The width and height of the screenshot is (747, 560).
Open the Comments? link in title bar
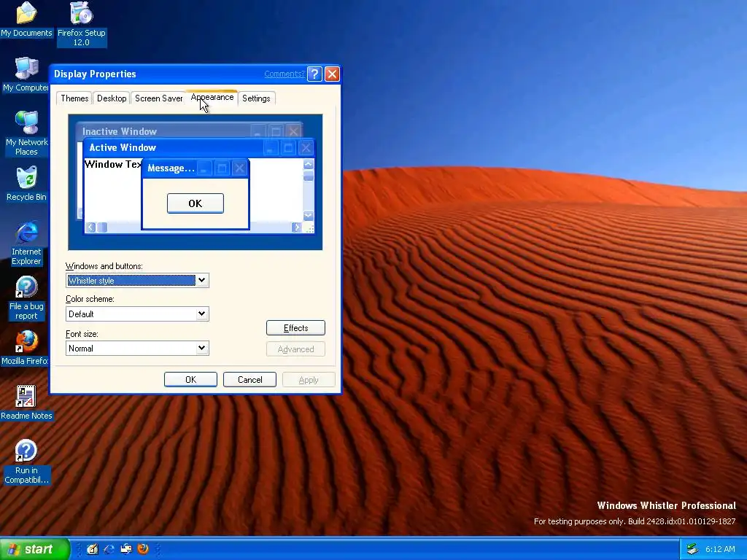(285, 74)
